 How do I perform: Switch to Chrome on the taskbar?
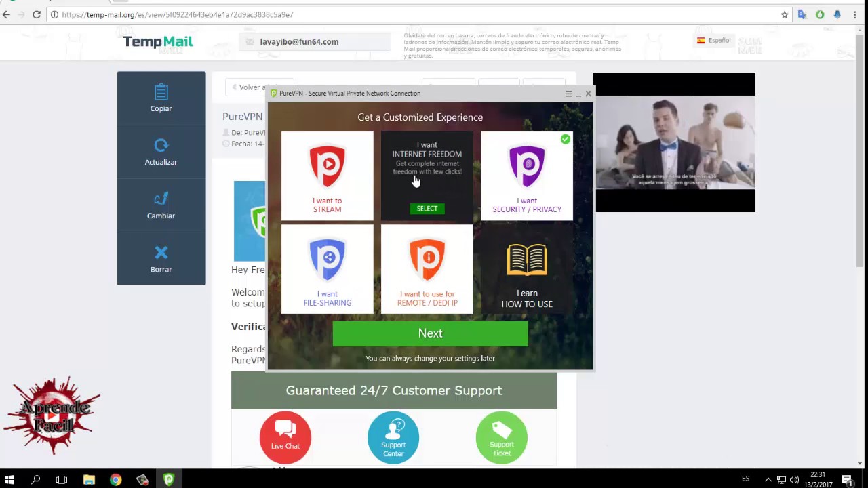(115, 480)
